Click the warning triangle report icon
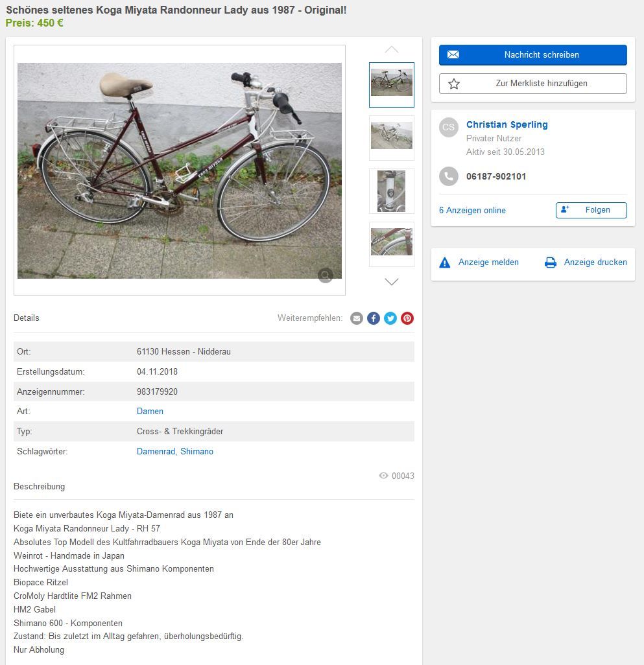Viewport: 644px width, 665px height. point(445,262)
